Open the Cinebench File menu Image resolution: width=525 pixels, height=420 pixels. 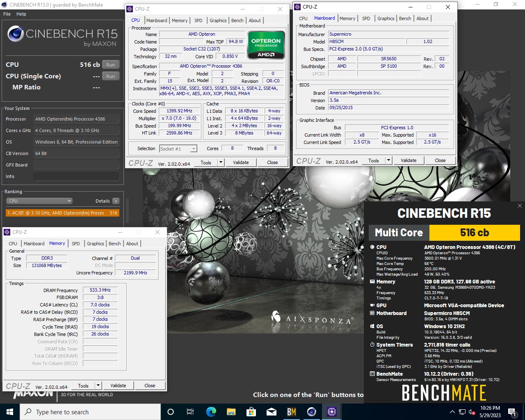click(x=7, y=14)
